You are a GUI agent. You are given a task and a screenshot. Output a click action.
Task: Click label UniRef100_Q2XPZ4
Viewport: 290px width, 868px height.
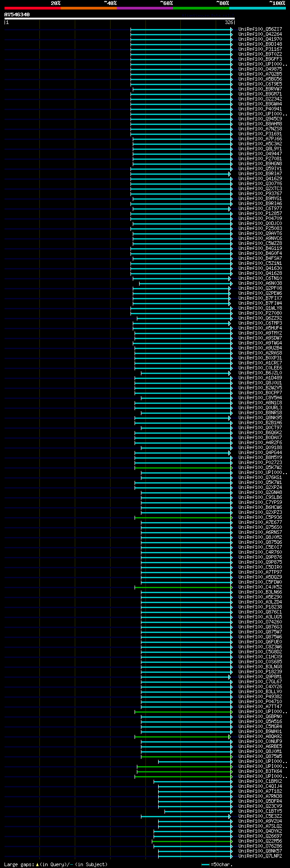pyautogui.click(x=260, y=487)
